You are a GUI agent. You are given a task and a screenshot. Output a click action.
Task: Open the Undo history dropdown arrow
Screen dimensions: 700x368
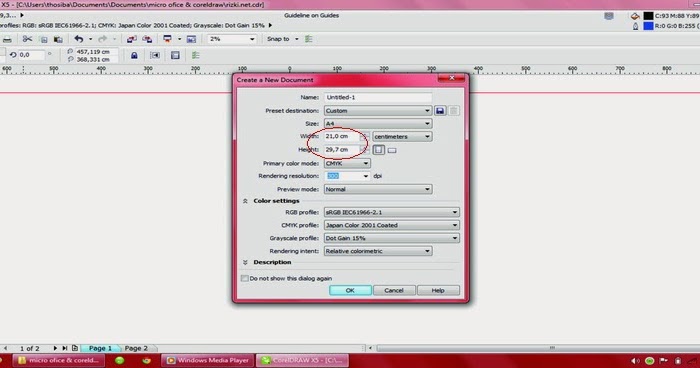point(90,39)
